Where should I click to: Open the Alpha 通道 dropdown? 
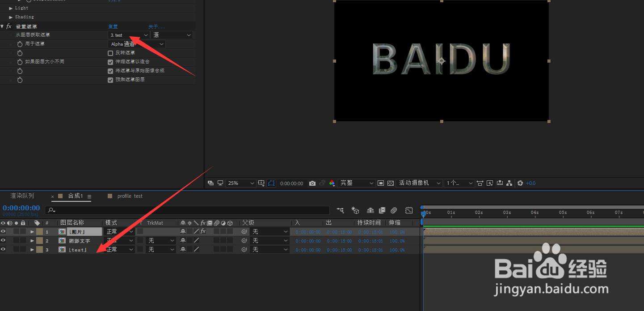pos(137,44)
